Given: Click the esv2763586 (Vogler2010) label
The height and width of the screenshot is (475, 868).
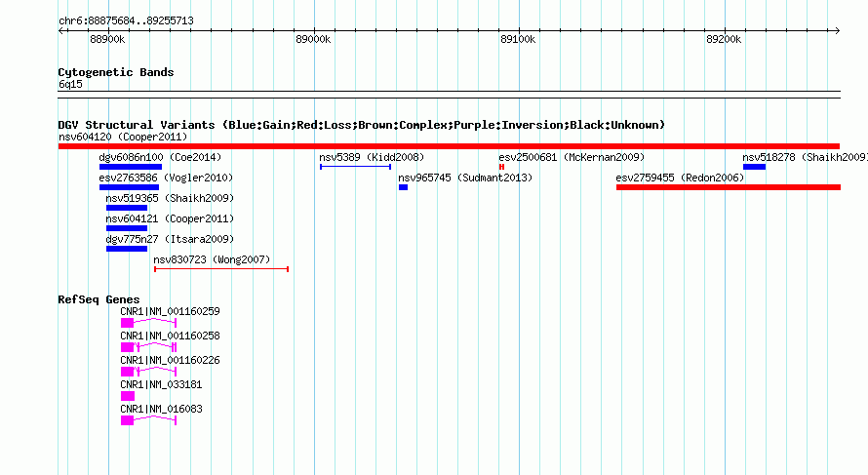Looking at the screenshot, I should 166,178.
